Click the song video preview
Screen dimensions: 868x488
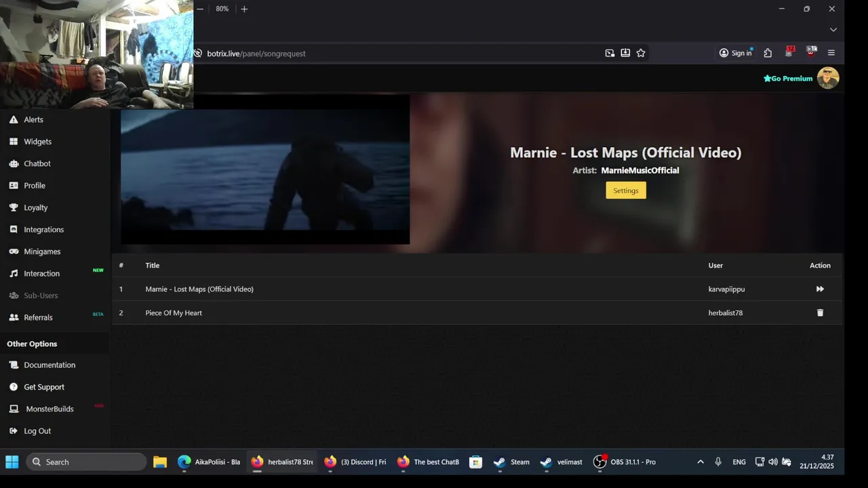(x=265, y=169)
